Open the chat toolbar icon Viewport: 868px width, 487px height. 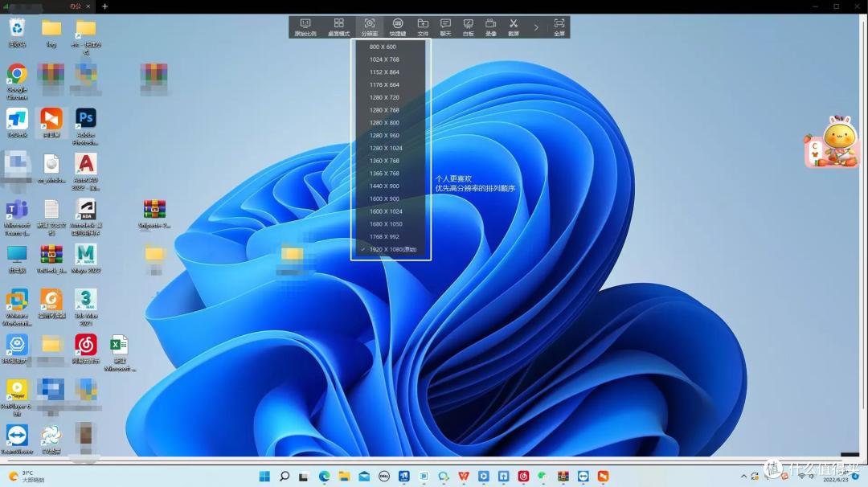coord(445,27)
